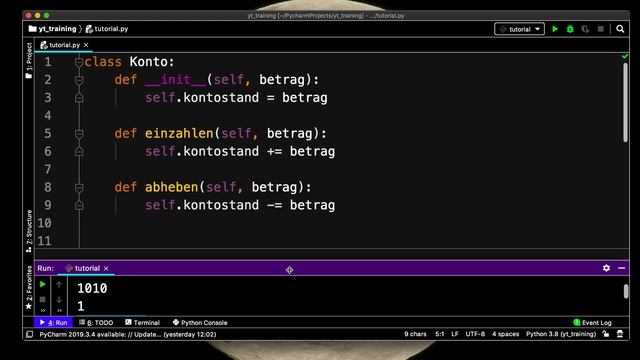Click the Run output scrollbar
The height and width of the screenshot is (360, 640).
pyautogui.click(x=626, y=291)
